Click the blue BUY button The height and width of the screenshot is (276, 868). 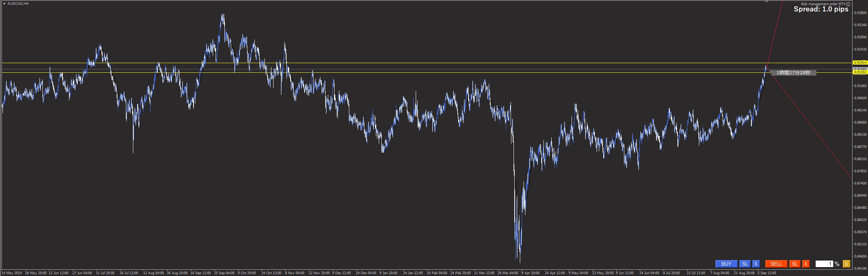(x=726, y=264)
